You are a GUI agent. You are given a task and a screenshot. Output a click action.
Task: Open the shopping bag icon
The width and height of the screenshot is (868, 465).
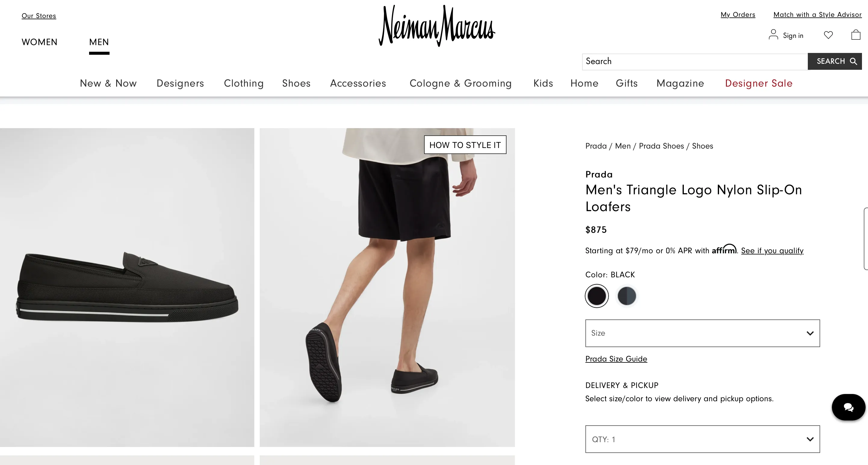(856, 35)
